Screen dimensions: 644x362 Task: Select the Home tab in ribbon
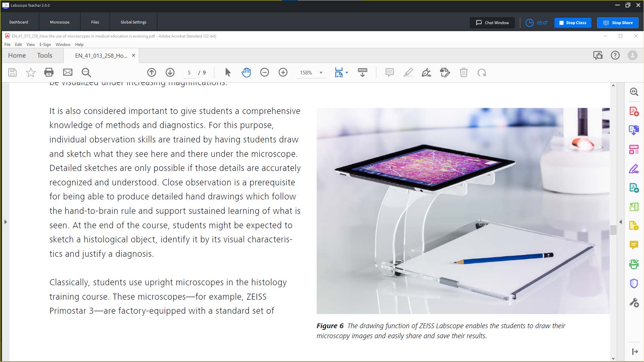[16, 56]
